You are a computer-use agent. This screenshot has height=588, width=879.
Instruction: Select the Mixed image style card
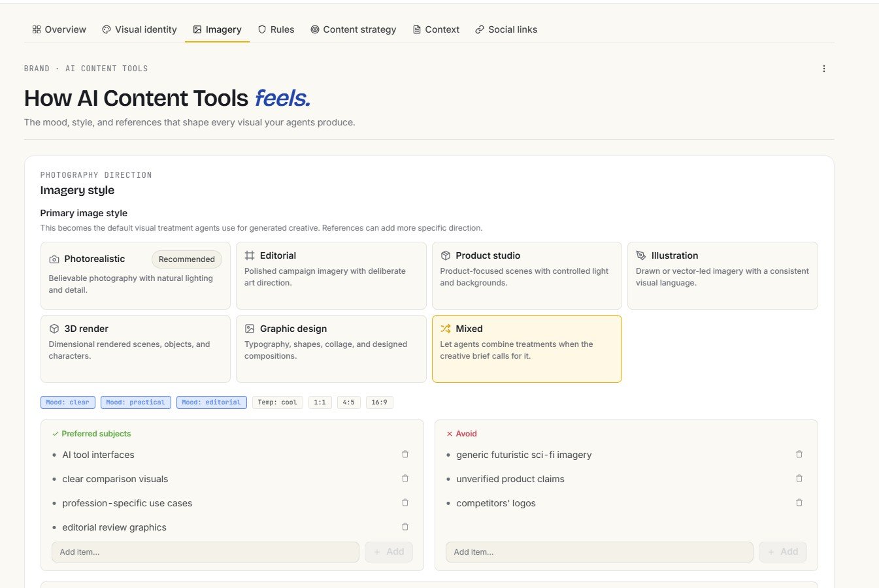[527, 349]
